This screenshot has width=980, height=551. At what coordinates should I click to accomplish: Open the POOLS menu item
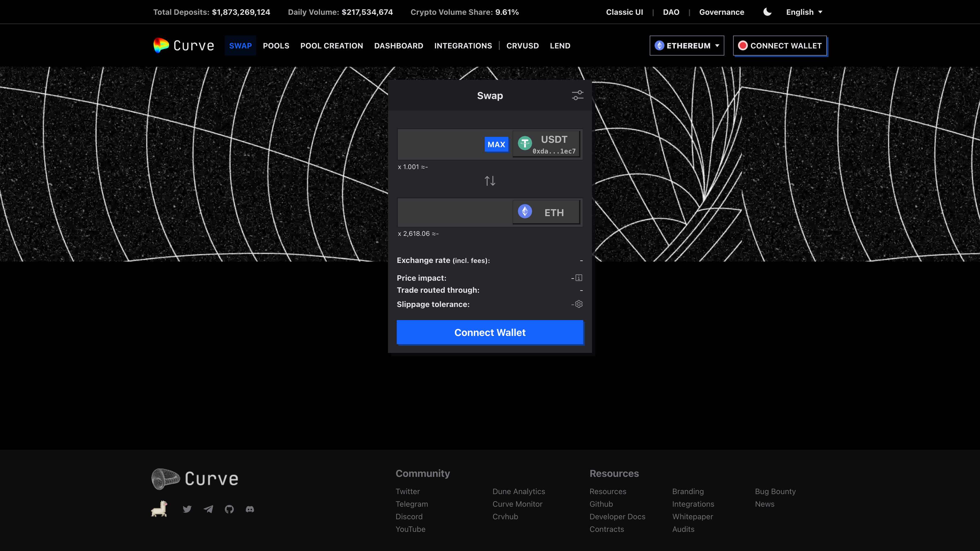click(275, 45)
